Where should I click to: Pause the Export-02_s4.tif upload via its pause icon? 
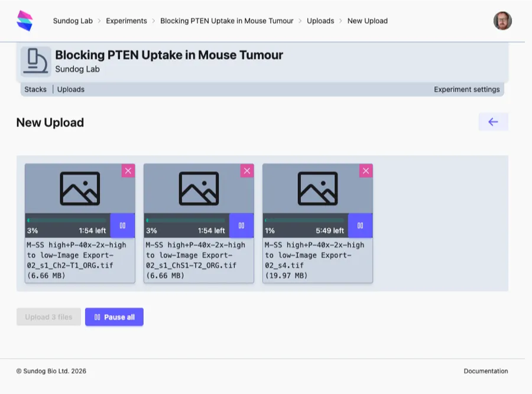click(x=361, y=225)
